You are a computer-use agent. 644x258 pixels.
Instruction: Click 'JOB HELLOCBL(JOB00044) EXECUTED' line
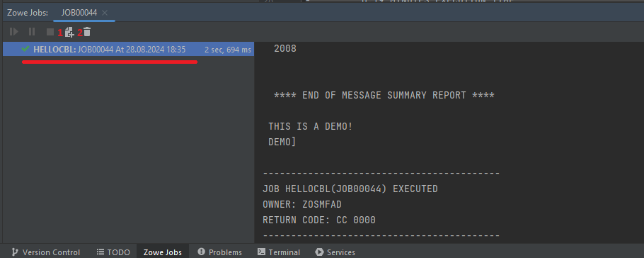point(350,189)
